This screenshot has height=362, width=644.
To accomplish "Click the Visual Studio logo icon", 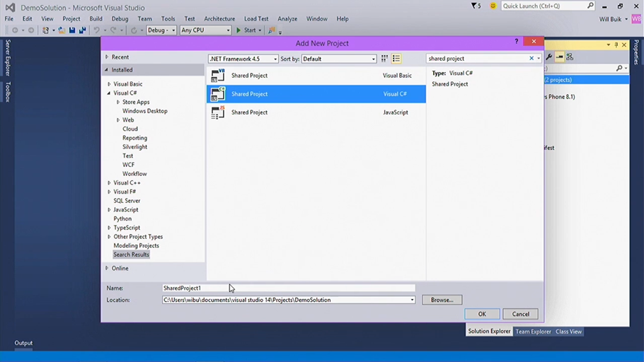I will pos(11,7).
